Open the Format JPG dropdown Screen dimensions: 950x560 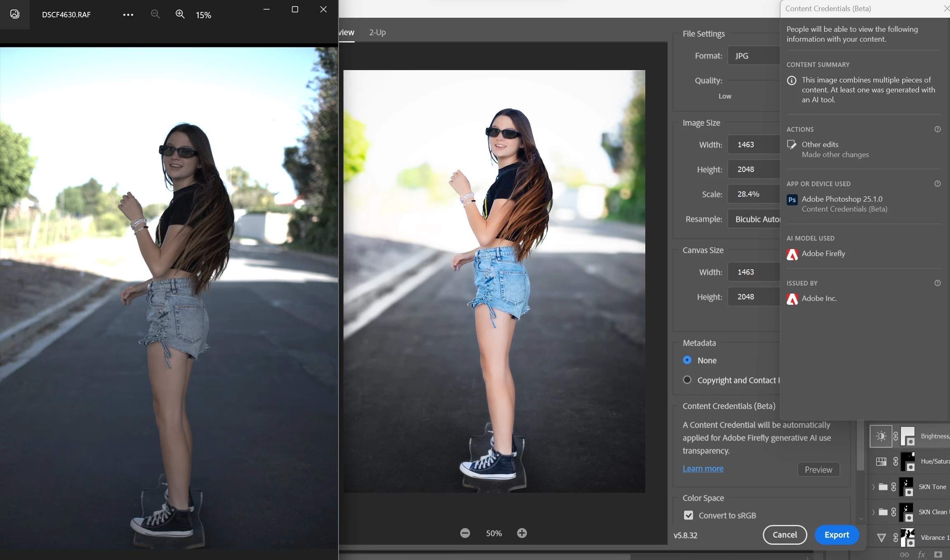(754, 56)
